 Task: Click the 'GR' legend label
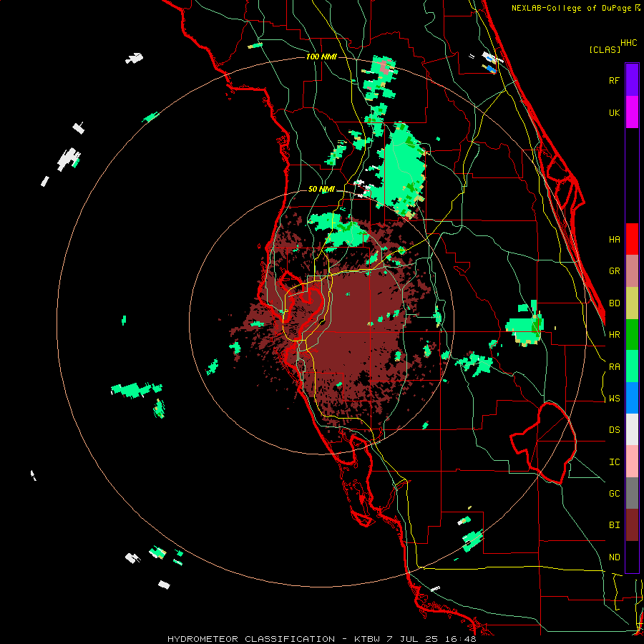point(614,271)
